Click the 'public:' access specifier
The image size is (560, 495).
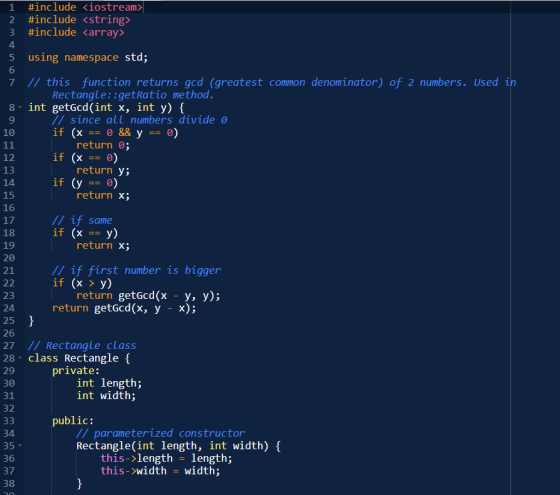point(73,421)
